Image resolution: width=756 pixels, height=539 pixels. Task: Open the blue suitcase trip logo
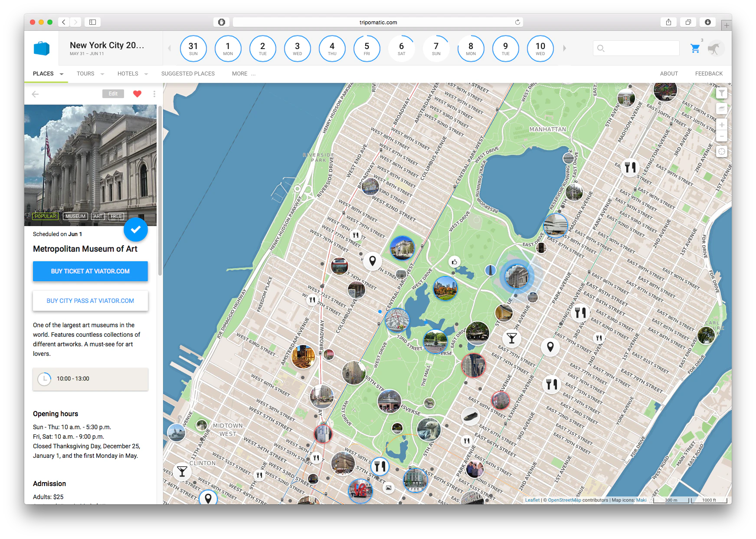point(42,48)
